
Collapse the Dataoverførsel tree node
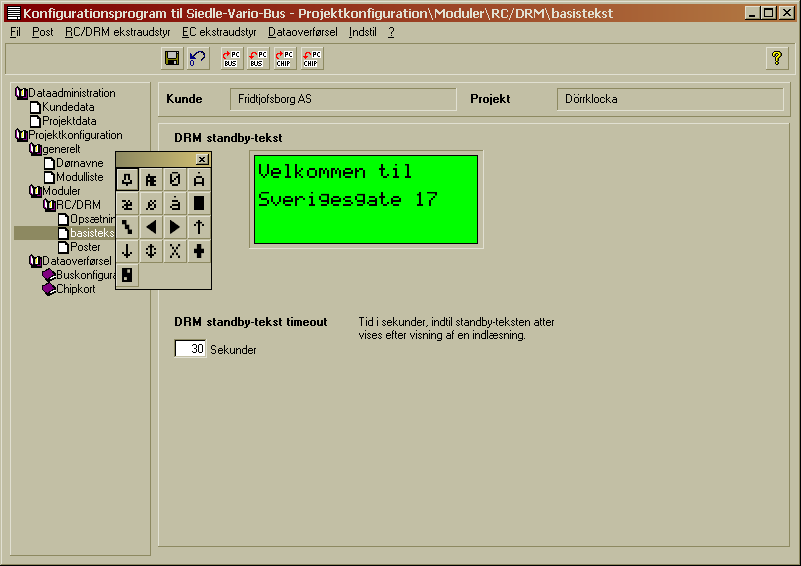pos(35,261)
